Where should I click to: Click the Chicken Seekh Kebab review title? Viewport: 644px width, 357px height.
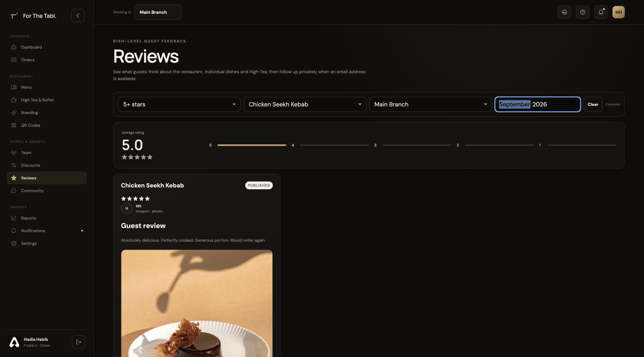click(x=152, y=186)
